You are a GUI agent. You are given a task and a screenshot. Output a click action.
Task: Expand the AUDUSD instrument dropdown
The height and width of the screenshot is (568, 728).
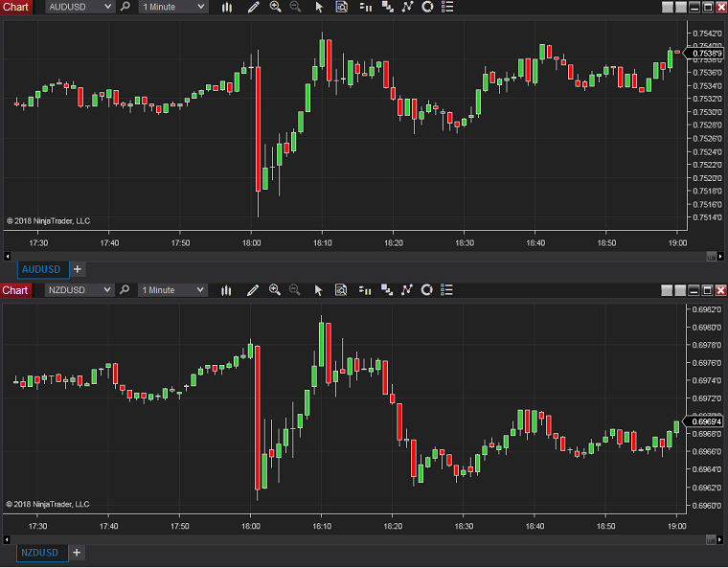coord(108,7)
